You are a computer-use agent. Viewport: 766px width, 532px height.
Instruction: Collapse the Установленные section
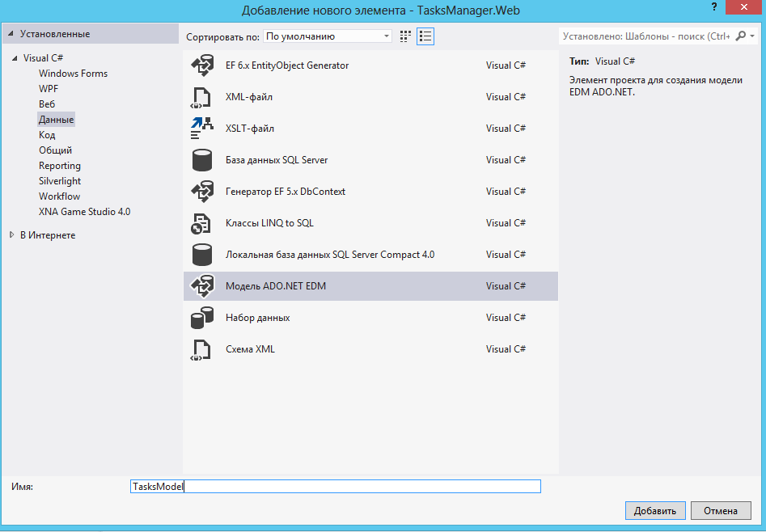(x=11, y=34)
